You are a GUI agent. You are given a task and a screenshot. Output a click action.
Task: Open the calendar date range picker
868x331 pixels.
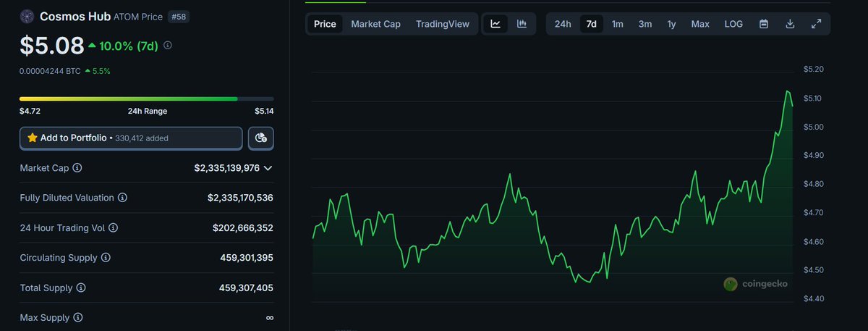[x=764, y=24]
